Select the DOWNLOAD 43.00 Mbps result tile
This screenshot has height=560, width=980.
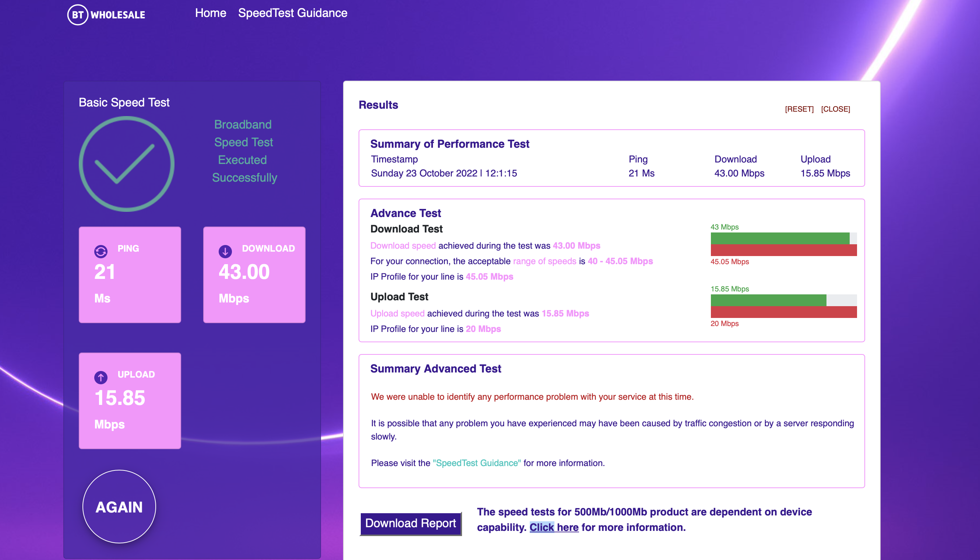[254, 274]
